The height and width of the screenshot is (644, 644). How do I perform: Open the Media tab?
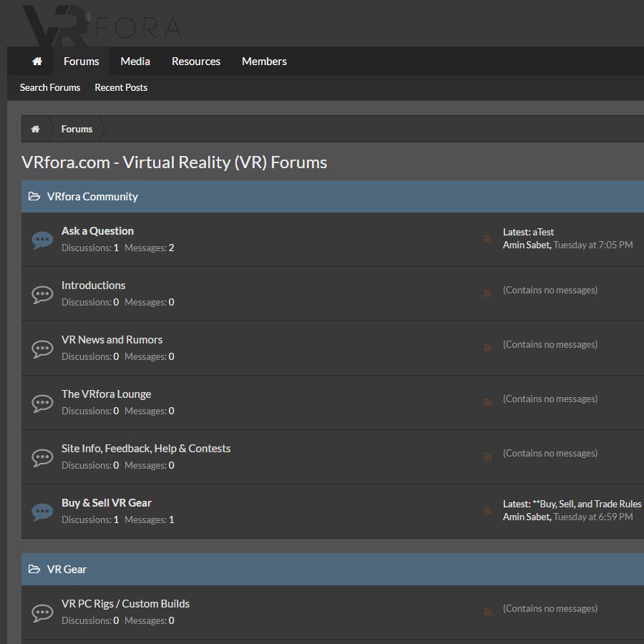pos(135,62)
